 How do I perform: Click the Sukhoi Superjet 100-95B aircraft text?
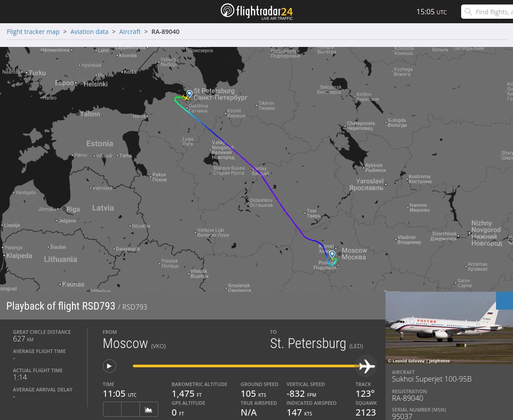click(432, 379)
